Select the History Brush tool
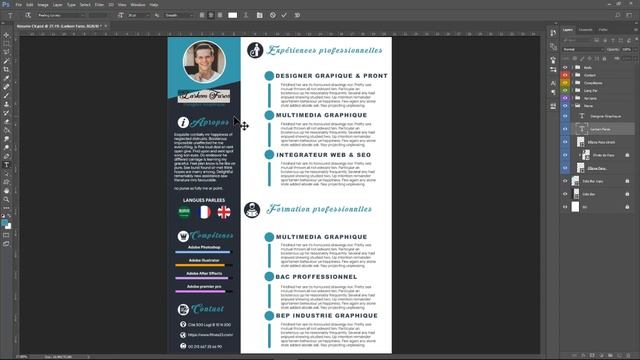The width and height of the screenshot is (640, 360). (x=6, y=113)
